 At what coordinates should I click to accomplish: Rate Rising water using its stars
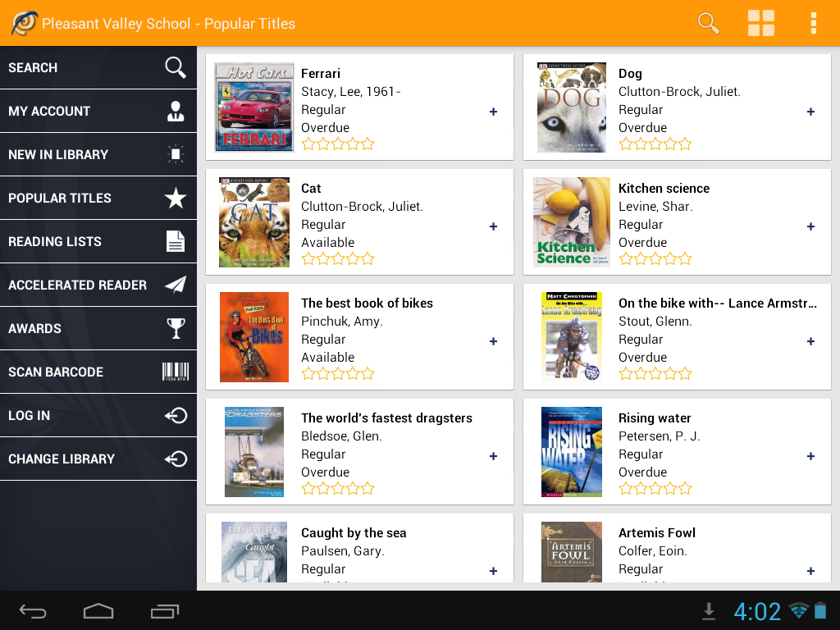click(x=655, y=489)
